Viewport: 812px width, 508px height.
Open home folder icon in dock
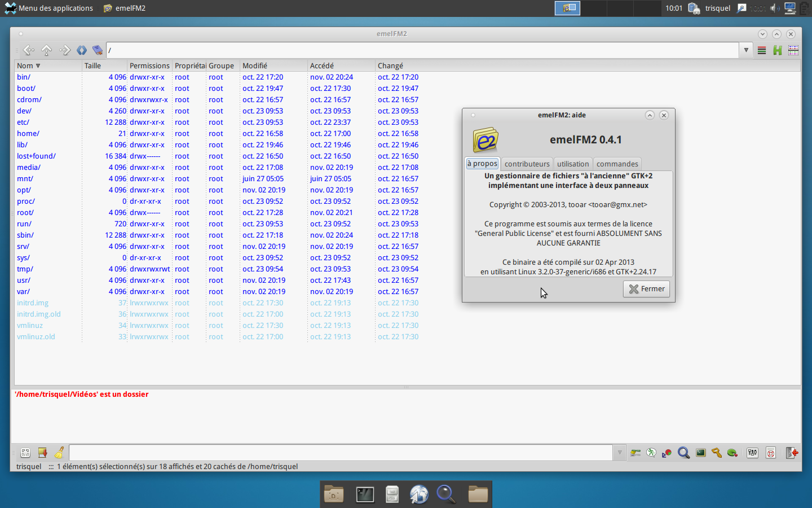coord(334,494)
